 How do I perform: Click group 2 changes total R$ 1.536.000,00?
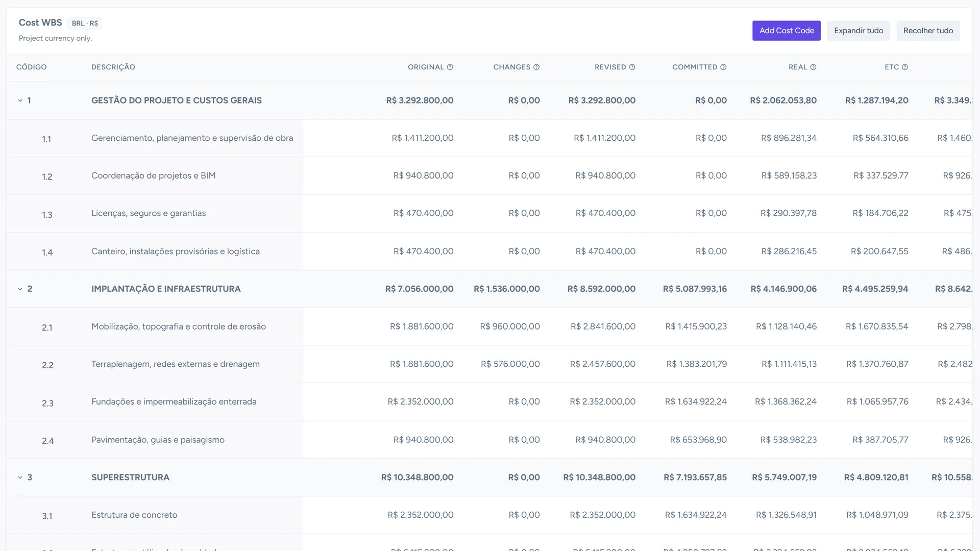point(507,289)
